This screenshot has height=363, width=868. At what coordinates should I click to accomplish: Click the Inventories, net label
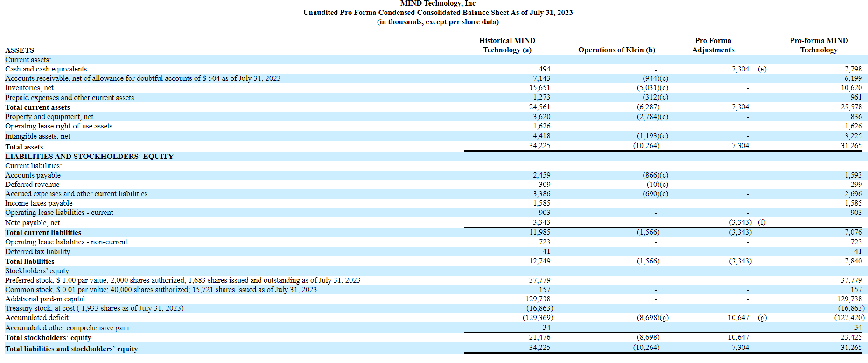click(x=29, y=88)
